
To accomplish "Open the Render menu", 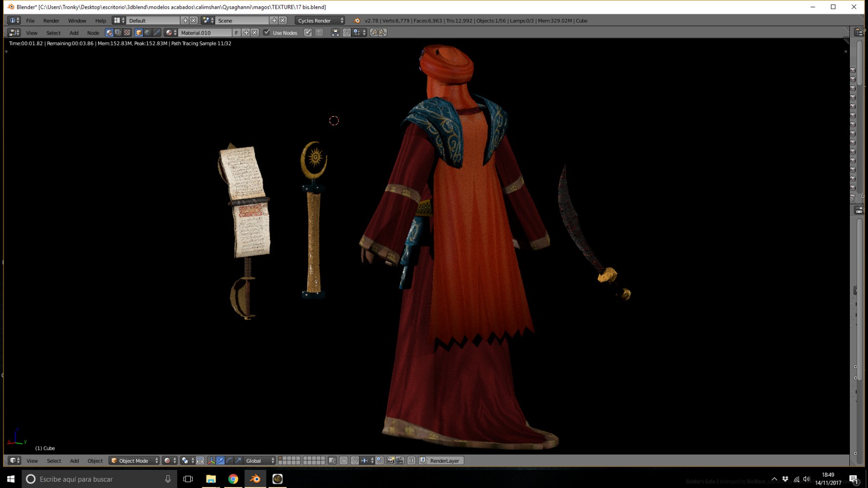I will 51,20.
